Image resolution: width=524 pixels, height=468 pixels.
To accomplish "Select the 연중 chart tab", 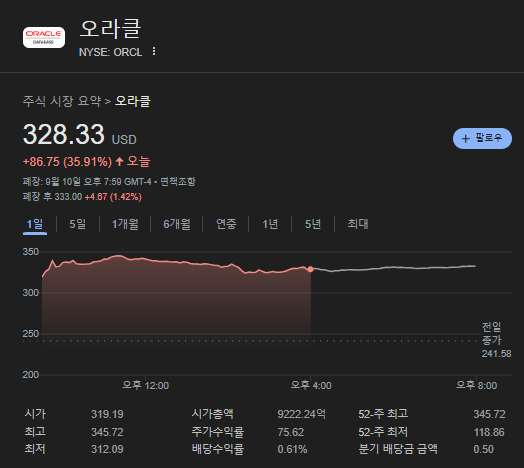I will 226,224.
